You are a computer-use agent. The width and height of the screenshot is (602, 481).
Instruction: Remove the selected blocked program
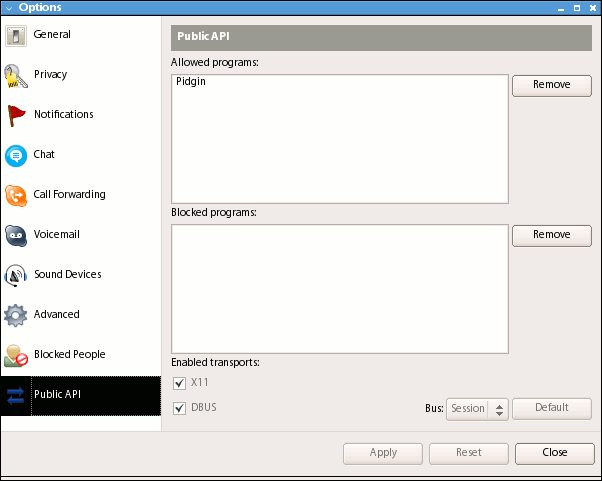coord(552,236)
